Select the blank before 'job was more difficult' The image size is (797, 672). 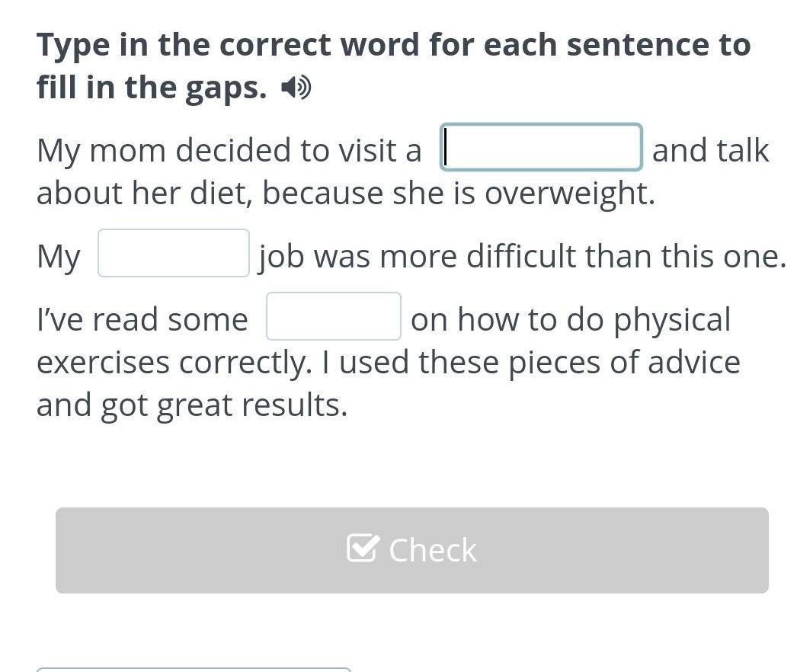(174, 253)
